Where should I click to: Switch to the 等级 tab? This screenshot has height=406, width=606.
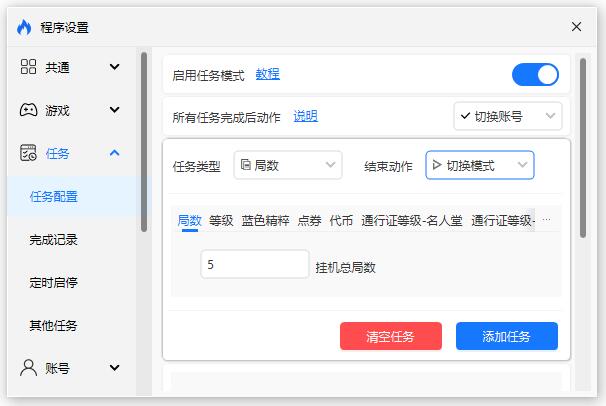[221, 220]
